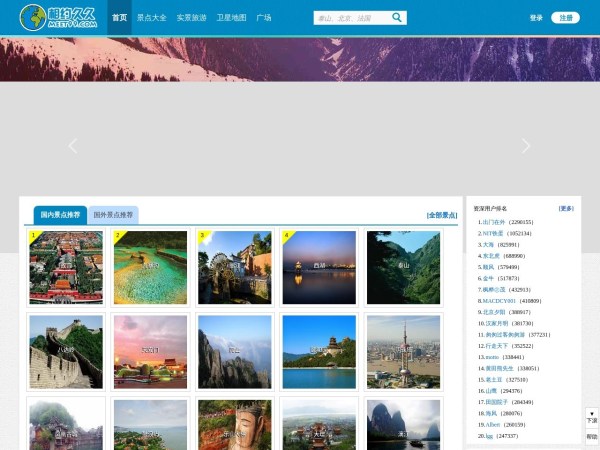Open the Summer Palace lake thumbnail

pos(319,352)
